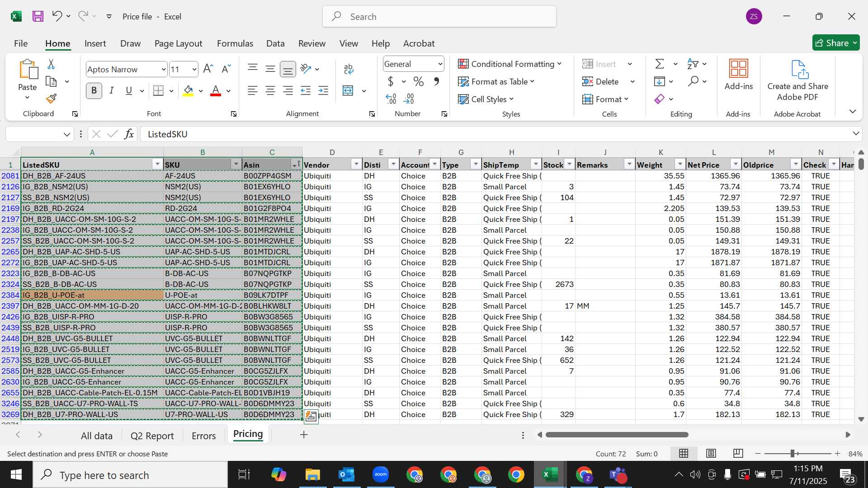Click the Paste clipboard icon
This screenshot has width=868, height=488.
point(28,69)
